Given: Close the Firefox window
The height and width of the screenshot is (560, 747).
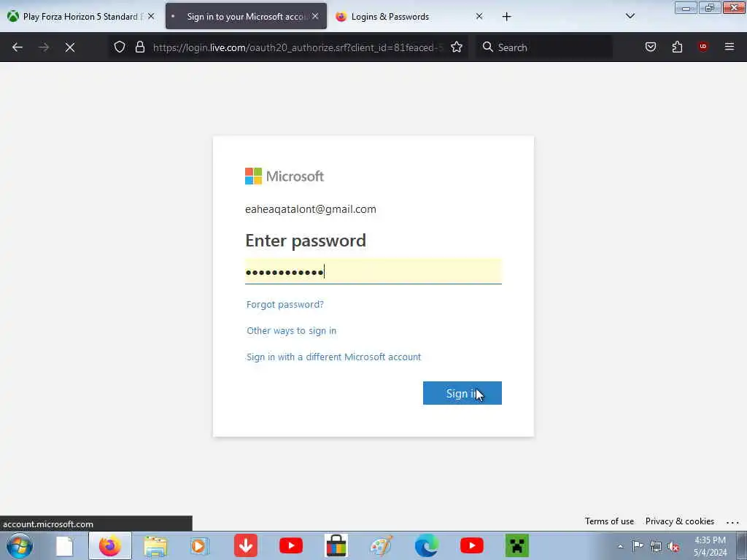Looking at the screenshot, I should pos(734,7).
